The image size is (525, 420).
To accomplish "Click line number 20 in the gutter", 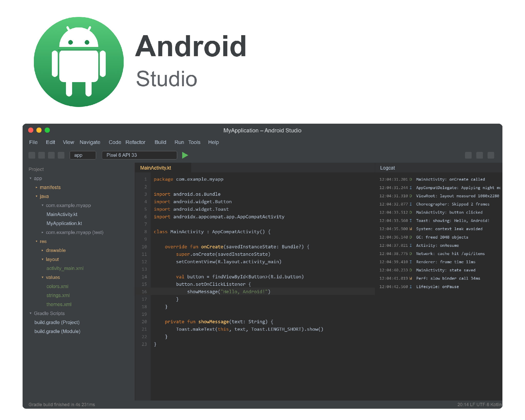I will point(144,322).
